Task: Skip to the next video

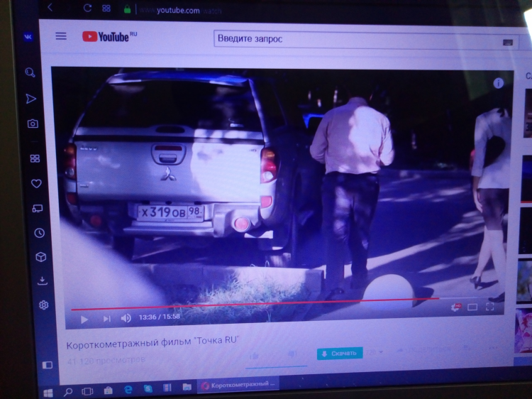Action: point(107,319)
